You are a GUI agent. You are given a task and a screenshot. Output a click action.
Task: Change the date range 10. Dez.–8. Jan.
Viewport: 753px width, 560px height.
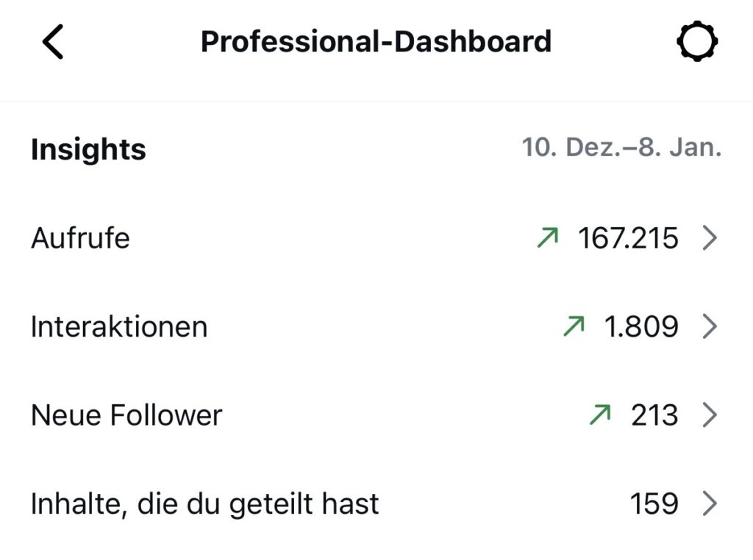pos(621,147)
